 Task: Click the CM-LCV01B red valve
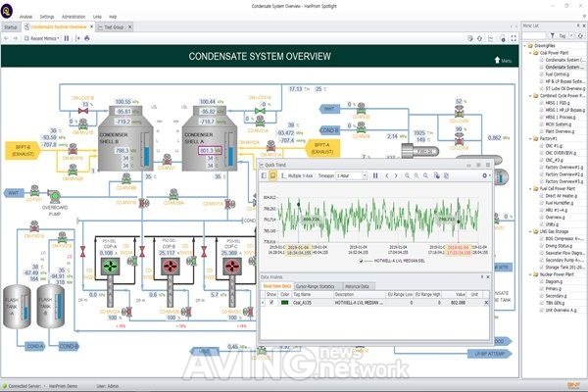click(x=83, y=111)
